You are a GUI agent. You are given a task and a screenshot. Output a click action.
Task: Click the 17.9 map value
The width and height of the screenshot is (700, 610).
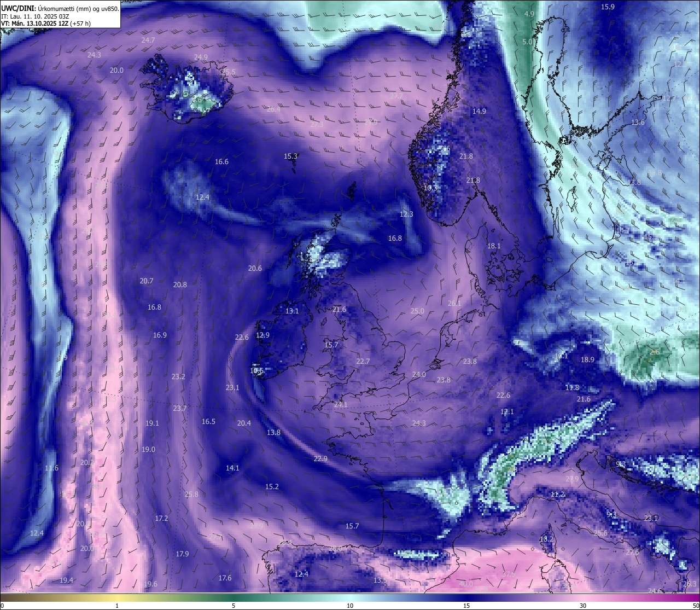182,554
